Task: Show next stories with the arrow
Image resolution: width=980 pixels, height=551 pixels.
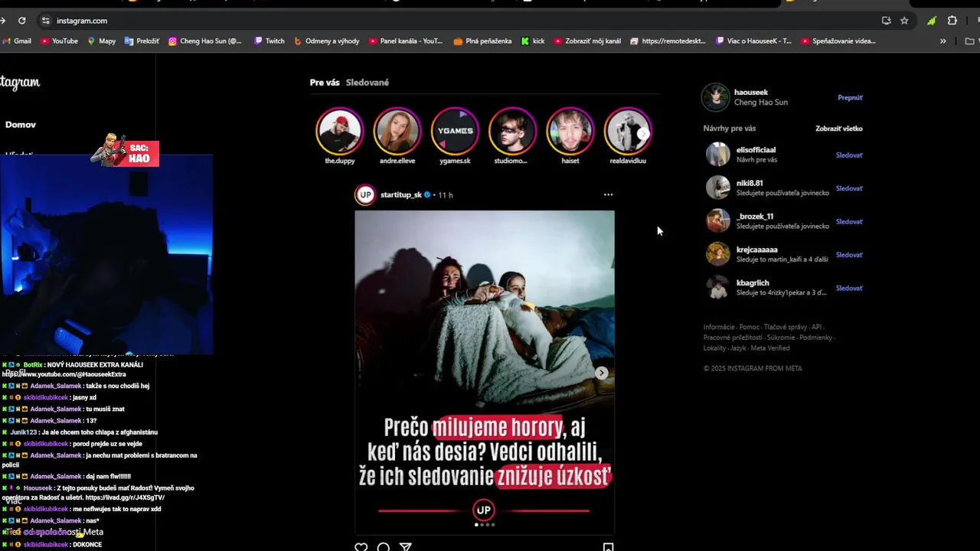Action: [643, 134]
